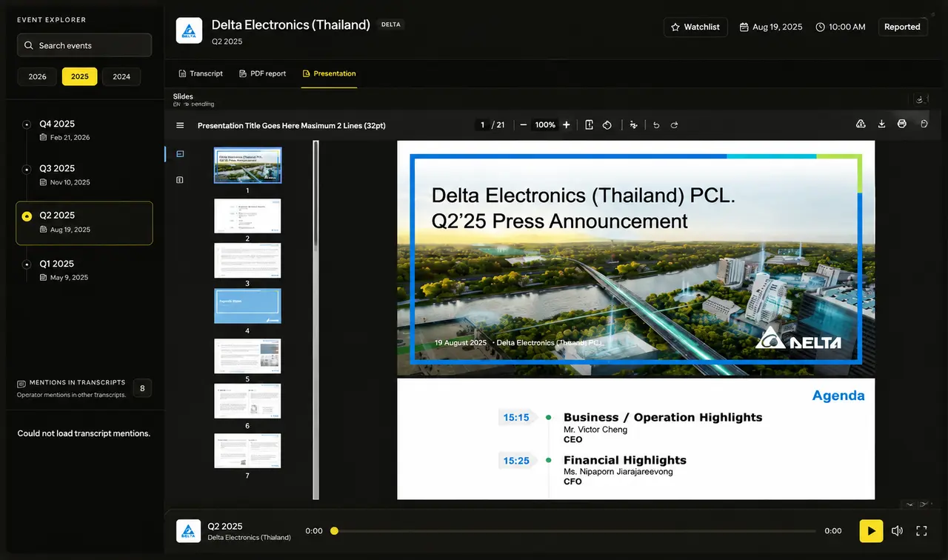Image resolution: width=948 pixels, height=560 pixels.
Task: Click the Delta logo in audio player
Action: click(189, 531)
